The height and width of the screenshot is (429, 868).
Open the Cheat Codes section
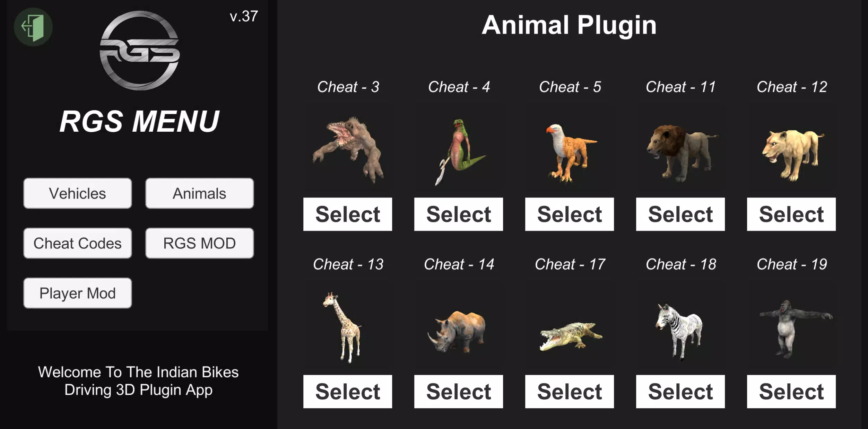click(x=78, y=243)
